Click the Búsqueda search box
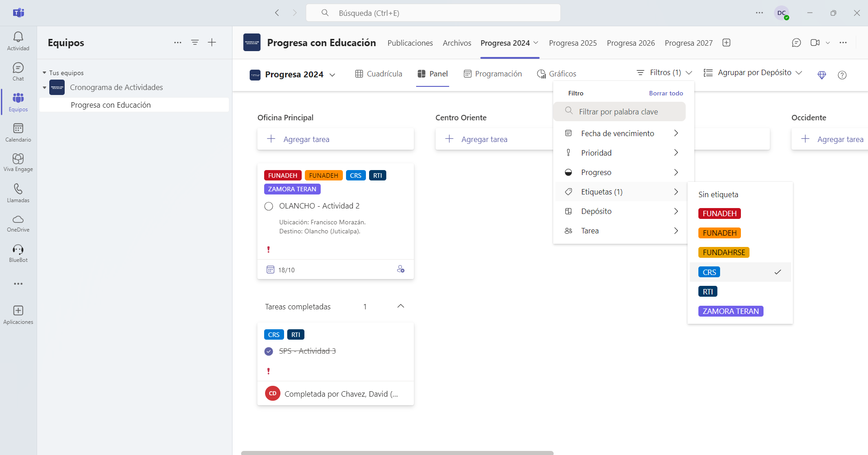This screenshot has height=455, width=868. pyautogui.click(x=433, y=13)
